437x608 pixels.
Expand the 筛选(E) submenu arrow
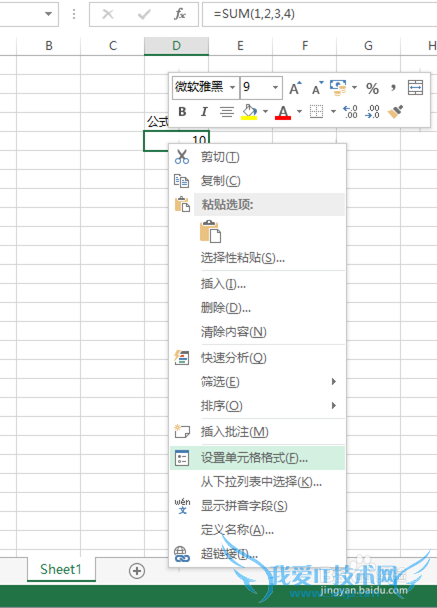click(x=333, y=382)
